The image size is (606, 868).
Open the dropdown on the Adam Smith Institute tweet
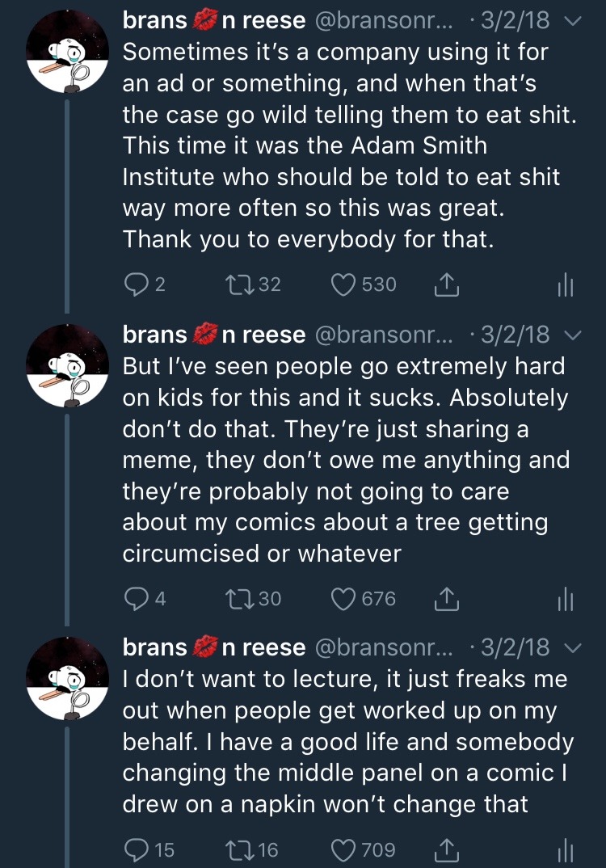[571, 20]
